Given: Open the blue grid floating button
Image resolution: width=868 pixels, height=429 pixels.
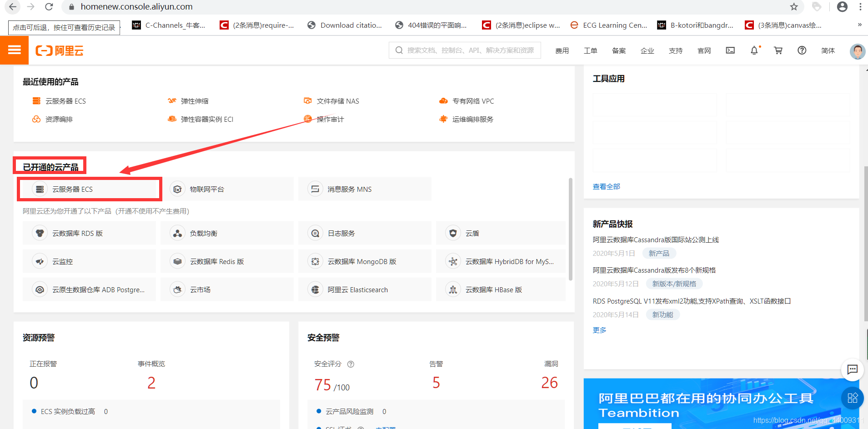Looking at the screenshot, I should [853, 398].
